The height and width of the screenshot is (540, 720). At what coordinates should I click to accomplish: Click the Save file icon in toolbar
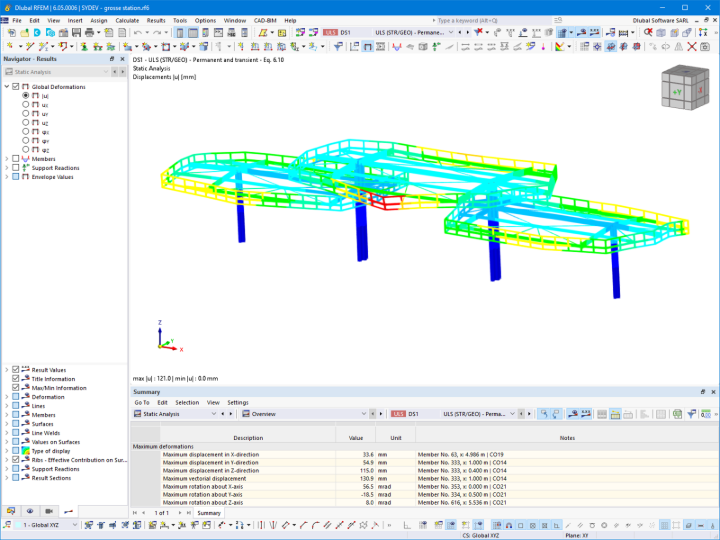[76, 33]
